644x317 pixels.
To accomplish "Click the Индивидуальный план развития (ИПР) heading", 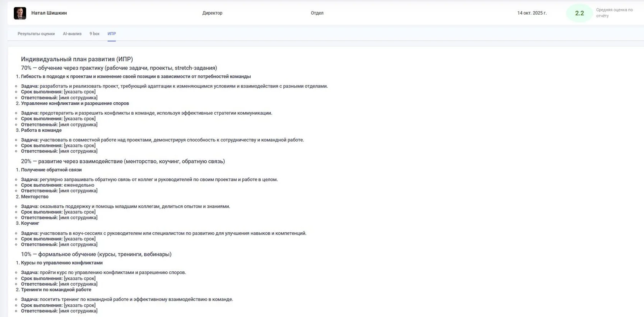I will coord(77,59).
